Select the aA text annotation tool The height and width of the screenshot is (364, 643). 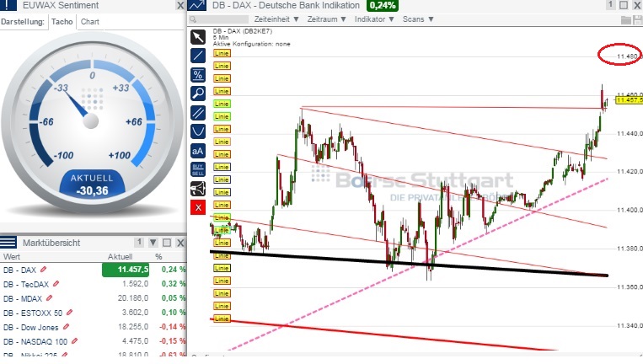pos(198,151)
